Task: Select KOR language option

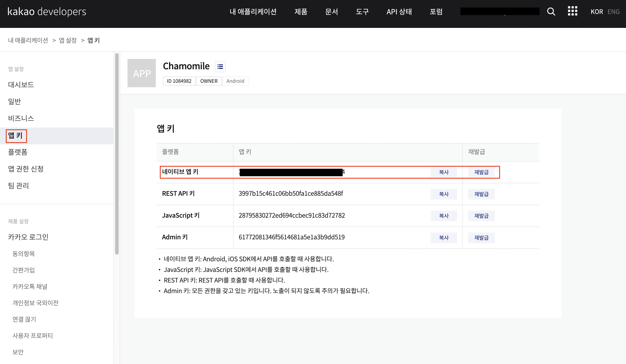Action: click(596, 12)
